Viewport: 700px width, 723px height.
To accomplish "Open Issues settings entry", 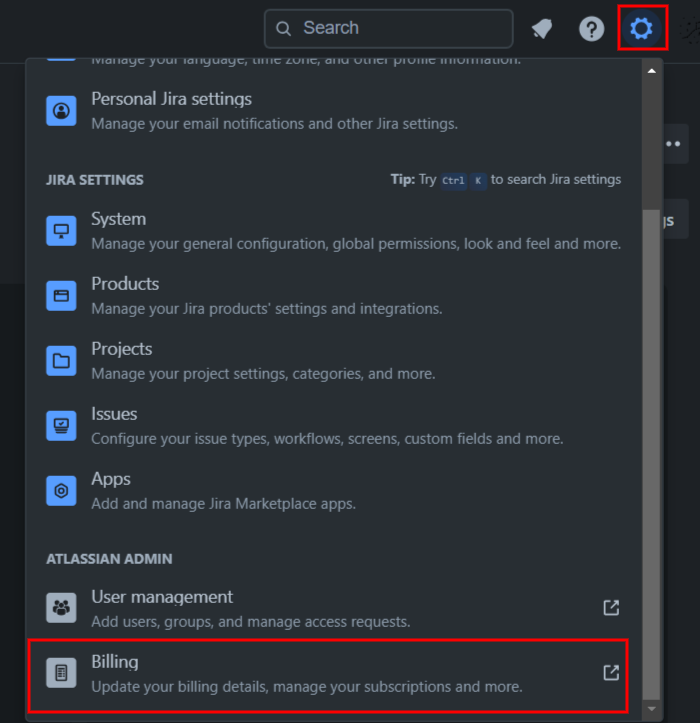I will pyautogui.click(x=333, y=426).
